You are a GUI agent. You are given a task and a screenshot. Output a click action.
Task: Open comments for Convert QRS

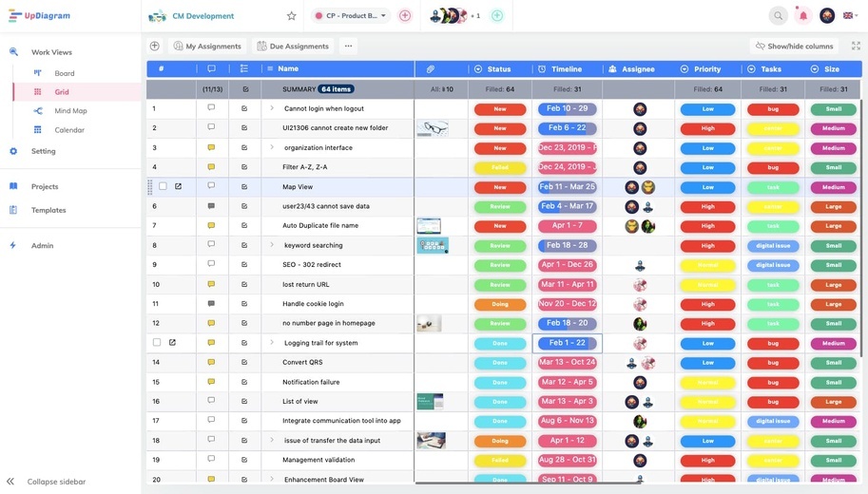pyautogui.click(x=211, y=362)
